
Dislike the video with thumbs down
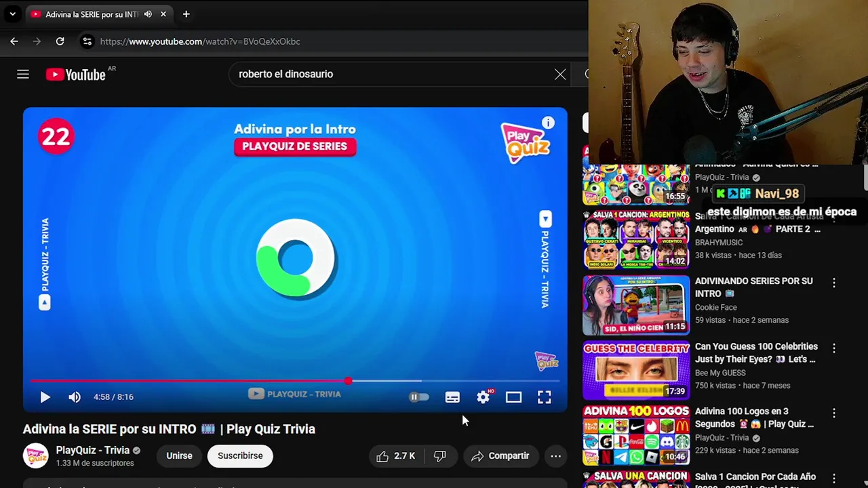tap(440, 456)
